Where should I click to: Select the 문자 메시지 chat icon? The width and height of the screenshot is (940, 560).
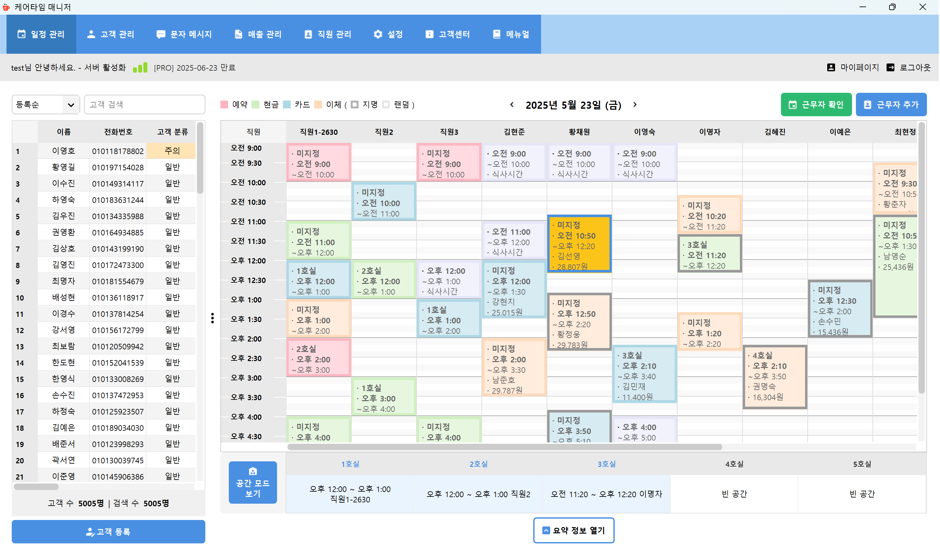(x=161, y=34)
